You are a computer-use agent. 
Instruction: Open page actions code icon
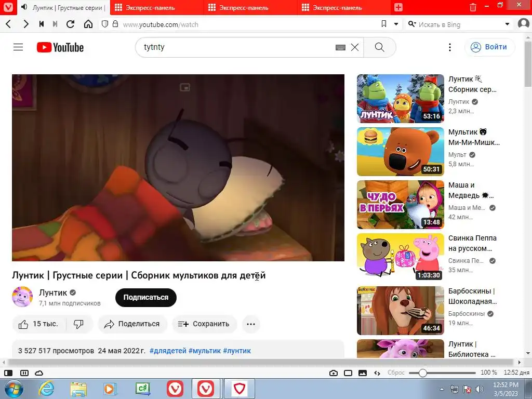[x=377, y=373]
